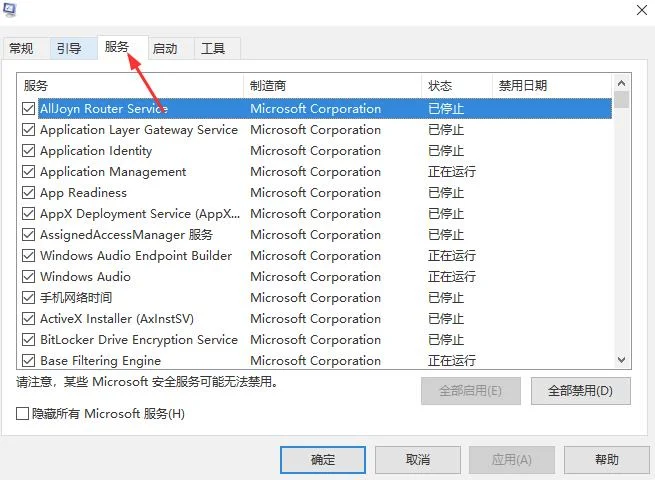Disable Application Management service checkbox
The height and width of the screenshot is (480, 655).
[x=28, y=171]
